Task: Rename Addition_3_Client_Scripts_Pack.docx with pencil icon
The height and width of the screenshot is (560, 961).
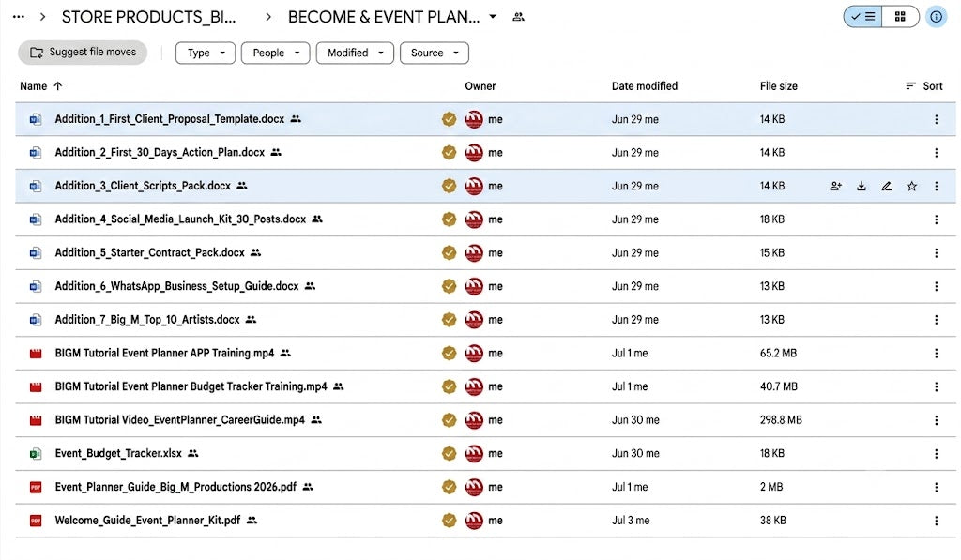Action: [x=886, y=187]
